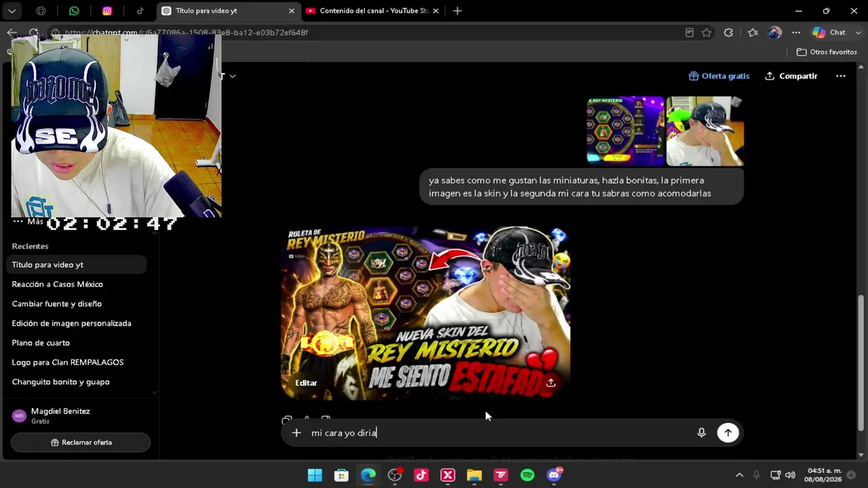The width and height of the screenshot is (868, 488).
Task: Open the TikTok pinned tab
Action: [140, 11]
